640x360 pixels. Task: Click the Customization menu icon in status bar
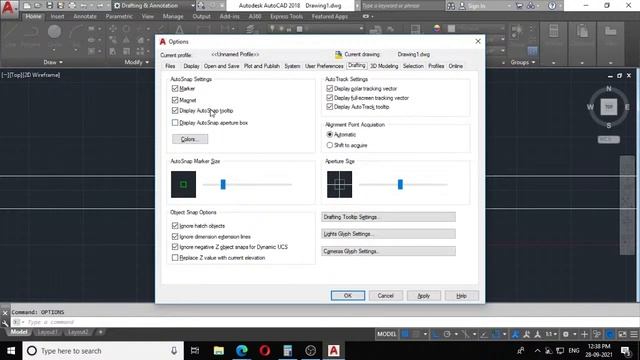tap(634, 334)
